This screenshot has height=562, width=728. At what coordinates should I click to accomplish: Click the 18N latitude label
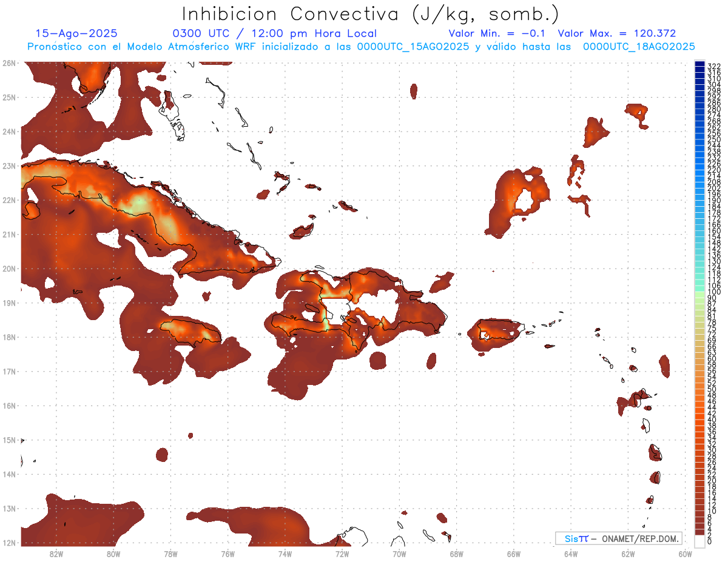coord(8,337)
